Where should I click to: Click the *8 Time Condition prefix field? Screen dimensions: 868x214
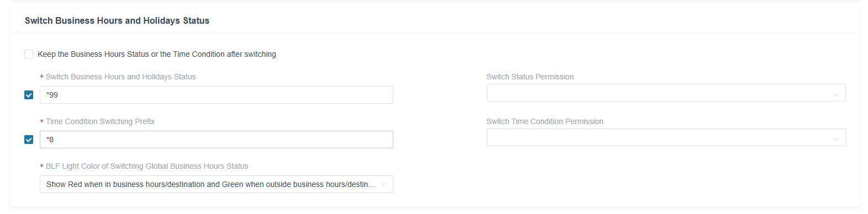point(217,140)
